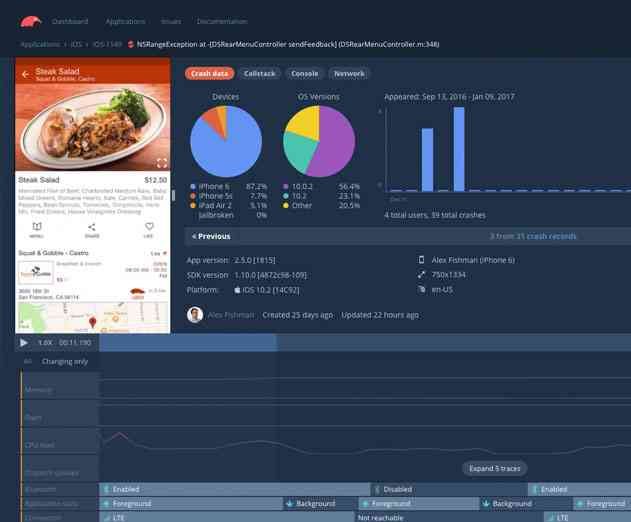Open the '3 from 31 crash records' link
631x522 pixels.
click(x=532, y=236)
